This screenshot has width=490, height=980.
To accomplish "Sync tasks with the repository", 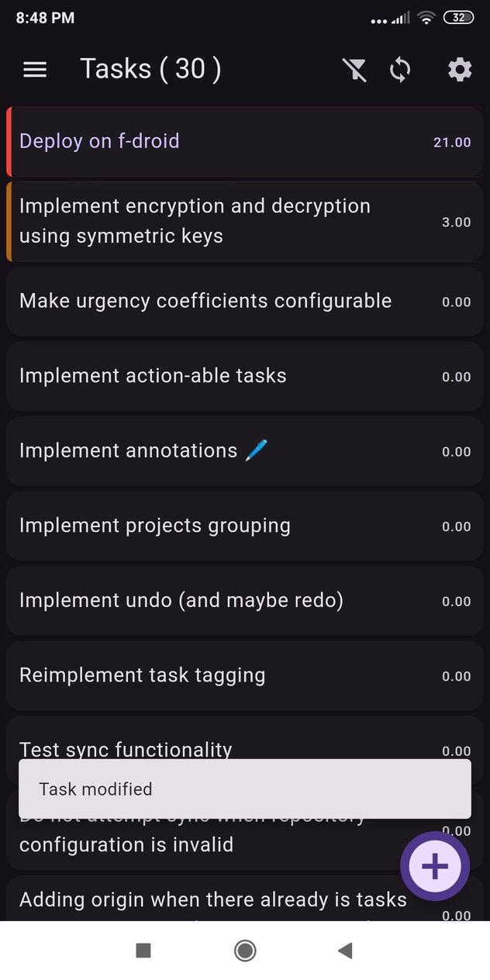I will 400,70.
